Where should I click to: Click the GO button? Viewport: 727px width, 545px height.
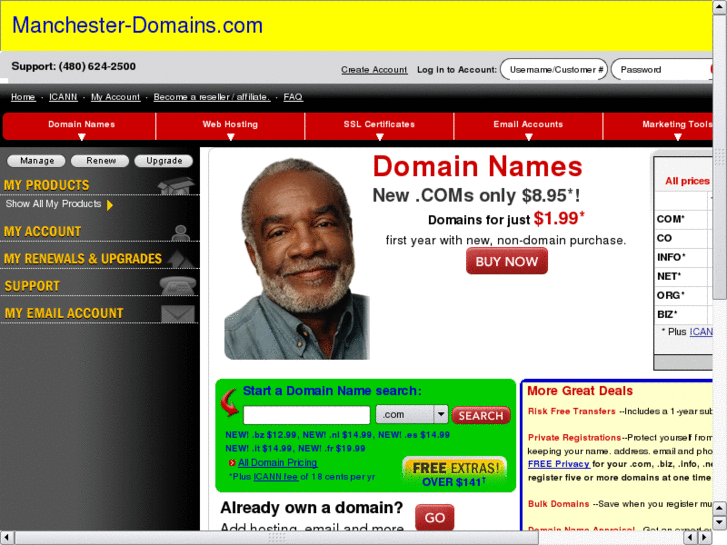434,517
